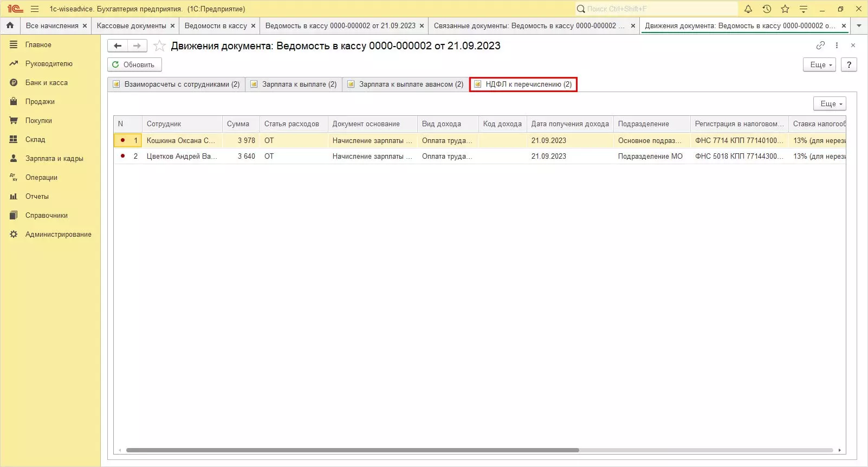This screenshot has height=467, width=868.
Task: Open the history clock icon
Action: (x=767, y=9)
